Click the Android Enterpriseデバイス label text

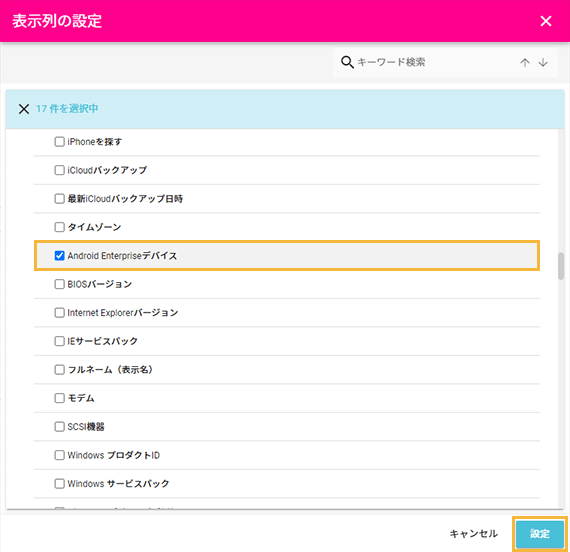122,256
